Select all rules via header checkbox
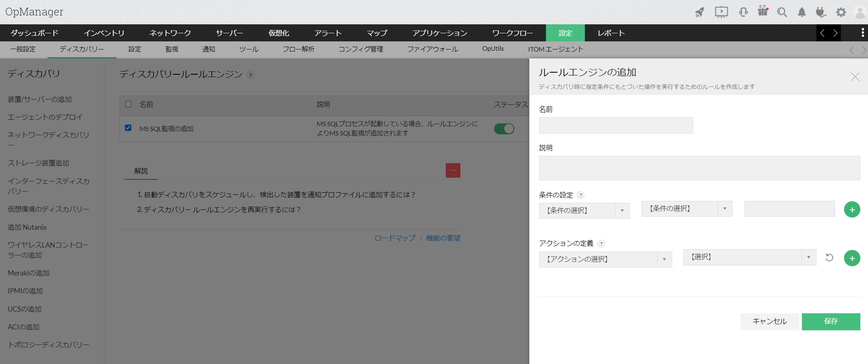 point(129,104)
